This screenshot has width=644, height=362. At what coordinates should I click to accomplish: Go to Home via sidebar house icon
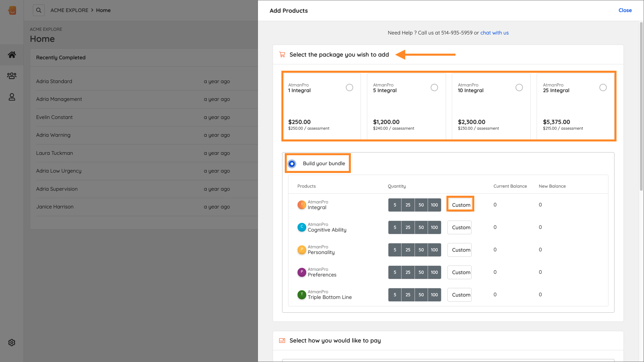point(12,54)
